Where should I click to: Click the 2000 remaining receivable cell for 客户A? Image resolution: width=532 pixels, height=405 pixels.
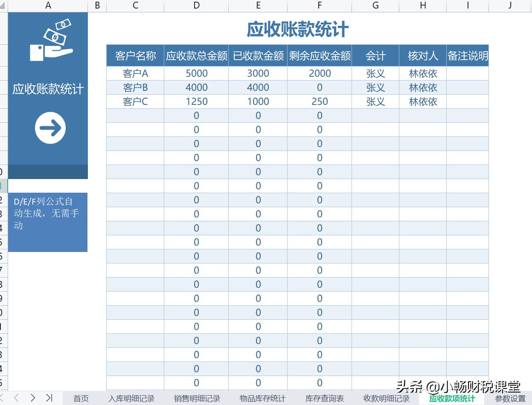319,73
